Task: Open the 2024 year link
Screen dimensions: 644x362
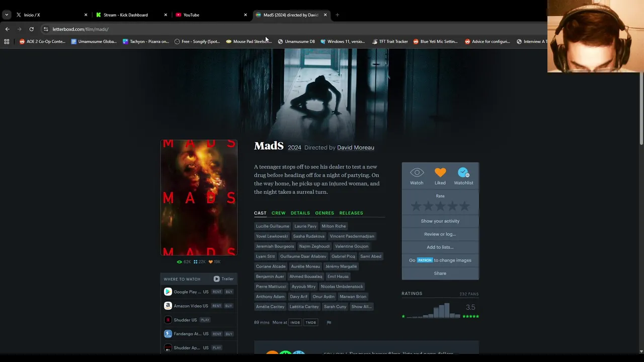Action: (294, 147)
